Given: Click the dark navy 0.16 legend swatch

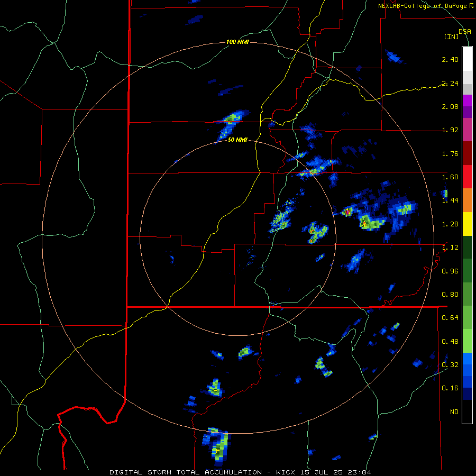Looking at the screenshot, I should [467, 393].
